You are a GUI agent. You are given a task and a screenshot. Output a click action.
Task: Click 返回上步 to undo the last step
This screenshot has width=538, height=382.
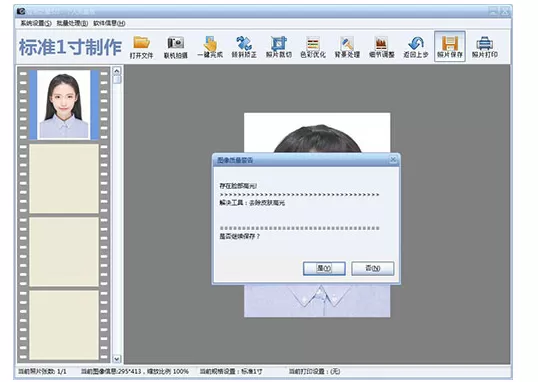(x=416, y=47)
